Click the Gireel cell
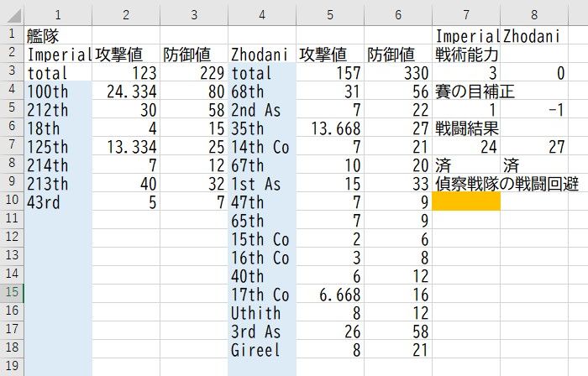Screen dimensions: 588x376 pos(262,349)
